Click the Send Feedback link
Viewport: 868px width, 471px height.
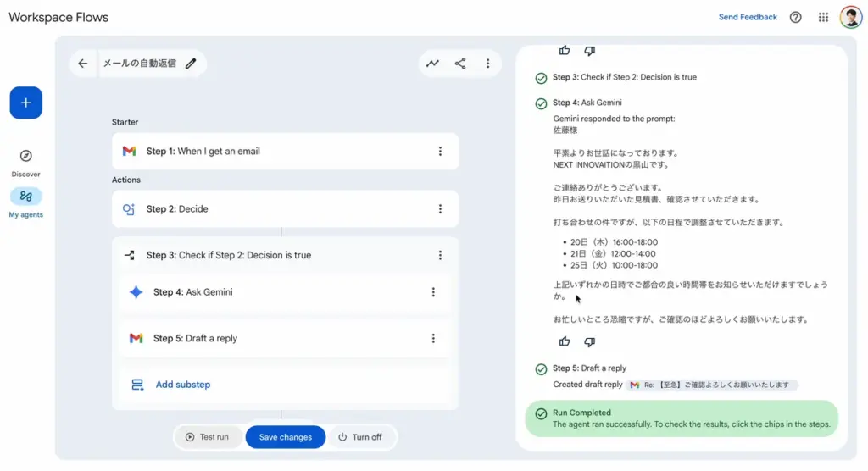pos(748,17)
